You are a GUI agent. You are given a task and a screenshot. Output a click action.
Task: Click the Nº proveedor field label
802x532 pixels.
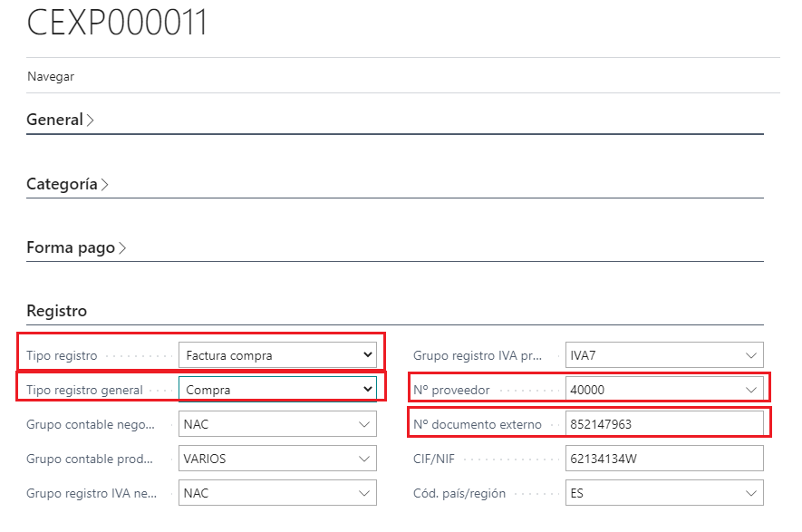[x=451, y=390]
